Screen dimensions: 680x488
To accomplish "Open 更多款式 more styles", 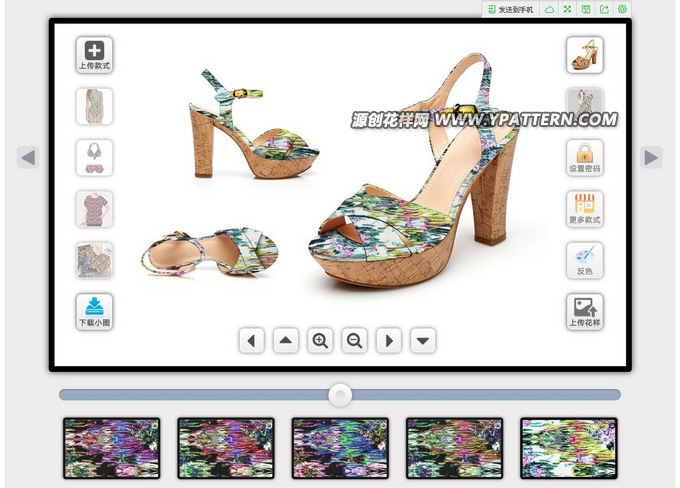I will [x=584, y=208].
